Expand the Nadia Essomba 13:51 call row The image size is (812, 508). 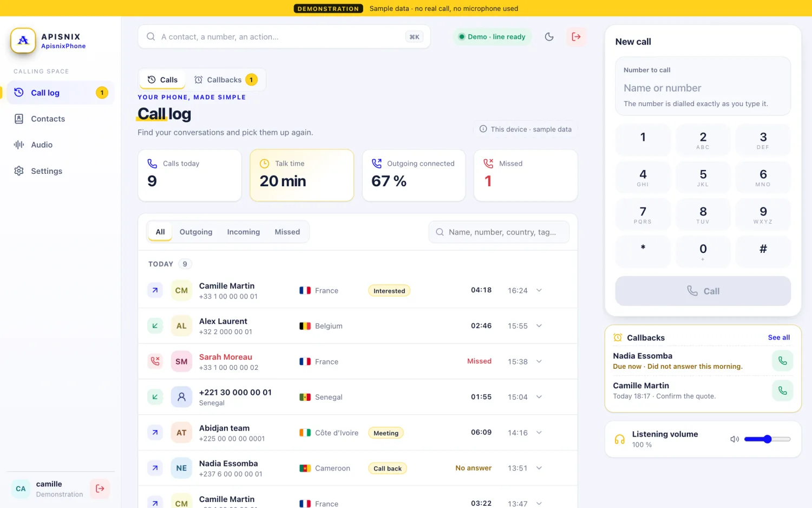click(539, 468)
